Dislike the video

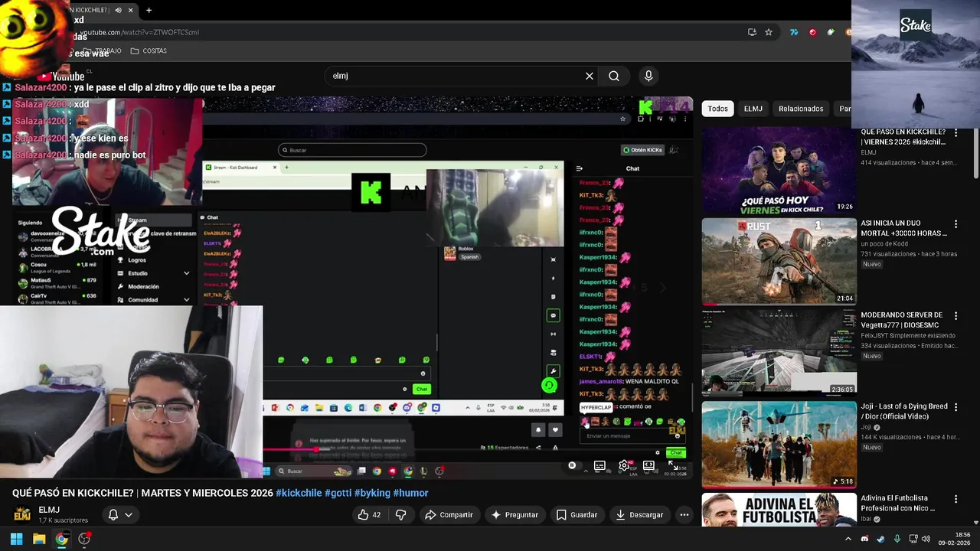tap(400, 515)
